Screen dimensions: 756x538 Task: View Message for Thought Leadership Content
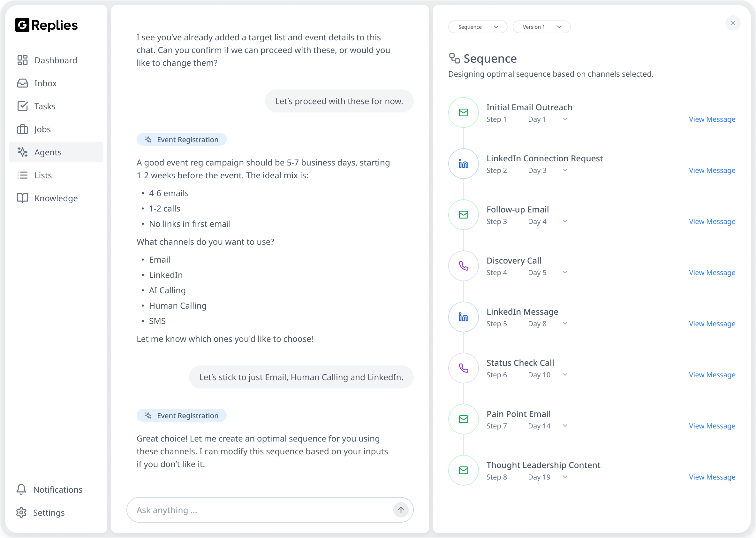[x=712, y=477]
